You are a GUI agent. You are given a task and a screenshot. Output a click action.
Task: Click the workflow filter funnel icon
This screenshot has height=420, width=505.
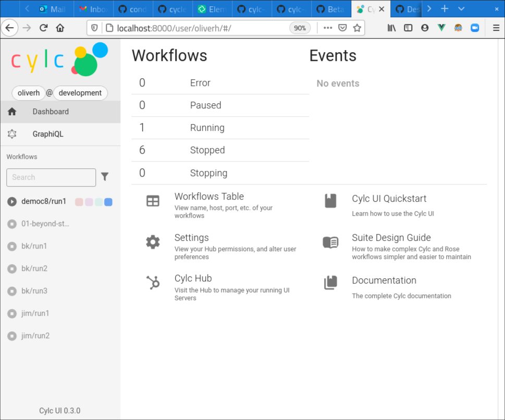(x=105, y=177)
